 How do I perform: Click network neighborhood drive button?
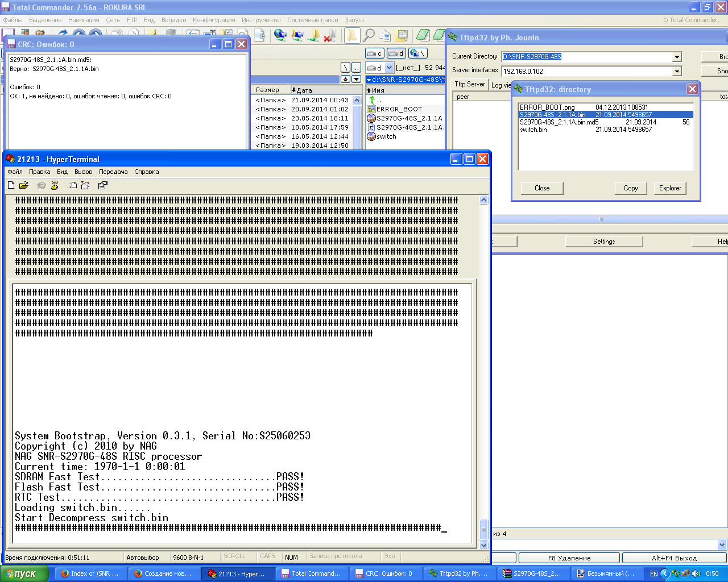[418, 53]
